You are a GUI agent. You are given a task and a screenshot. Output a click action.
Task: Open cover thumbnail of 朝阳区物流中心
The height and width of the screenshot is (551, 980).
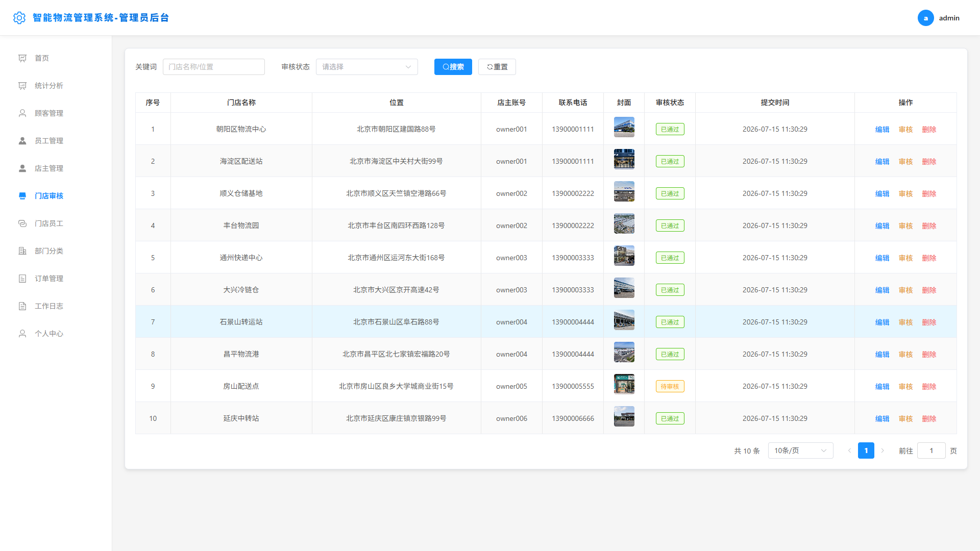[624, 127]
